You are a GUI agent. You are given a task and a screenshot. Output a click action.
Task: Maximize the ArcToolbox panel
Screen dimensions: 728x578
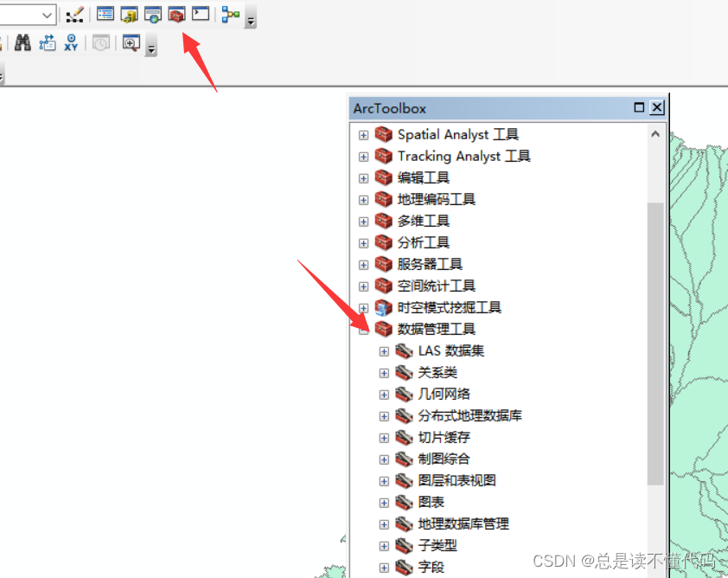[639, 107]
